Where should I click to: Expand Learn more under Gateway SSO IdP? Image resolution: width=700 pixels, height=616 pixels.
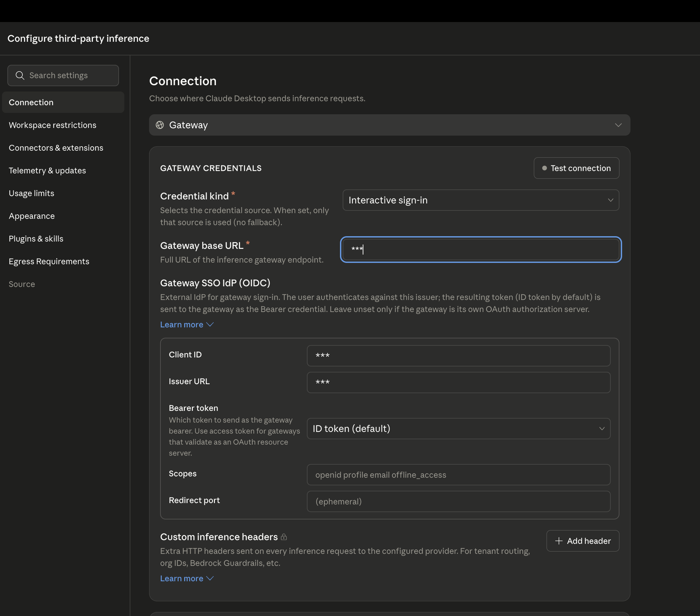pos(187,324)
